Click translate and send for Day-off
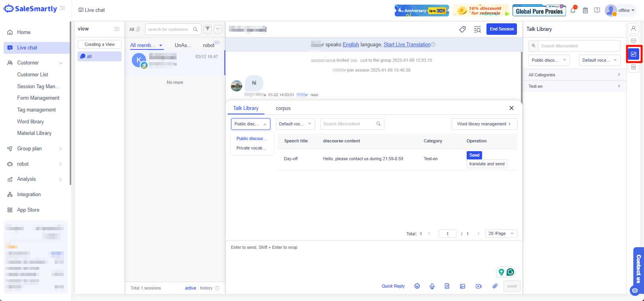644x301 pixels. click(486, 164)
